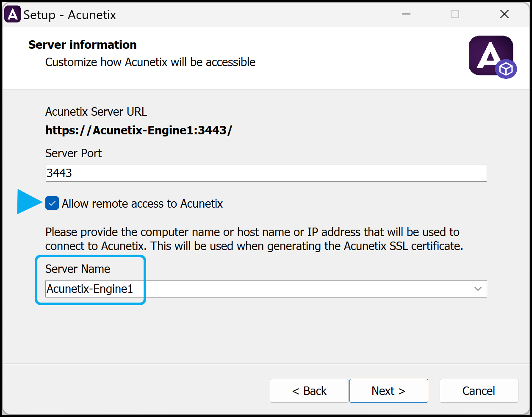
Task: Click the 'Server Name' label
Action: pos(78,269)
